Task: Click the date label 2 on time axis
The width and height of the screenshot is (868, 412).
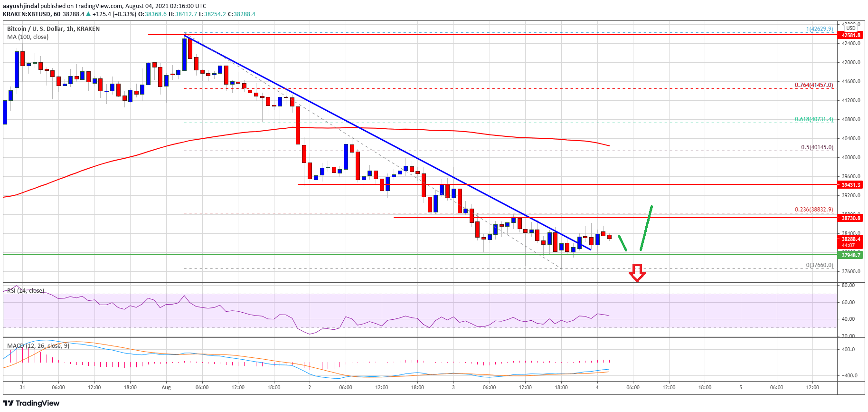Action: (x=310, y=387)
